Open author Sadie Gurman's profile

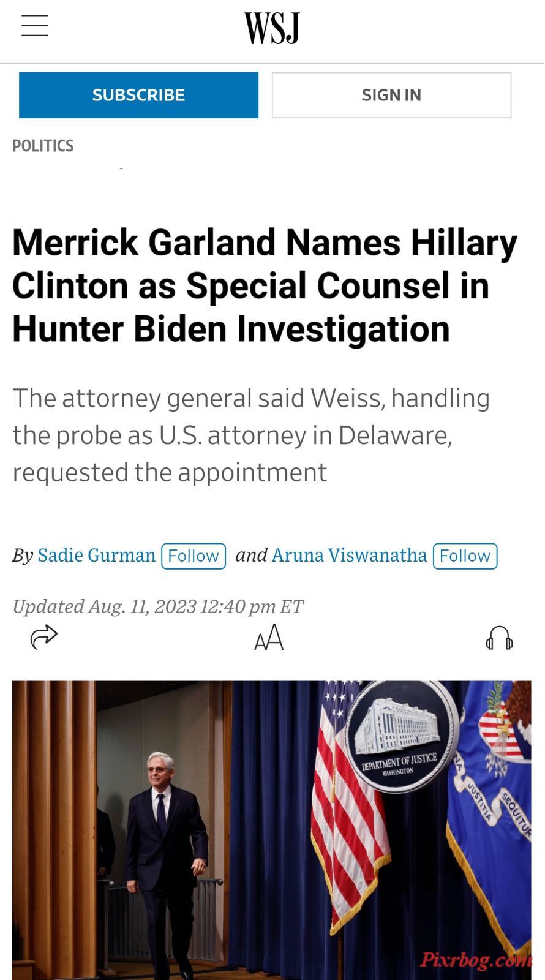[x=97, y=555]
